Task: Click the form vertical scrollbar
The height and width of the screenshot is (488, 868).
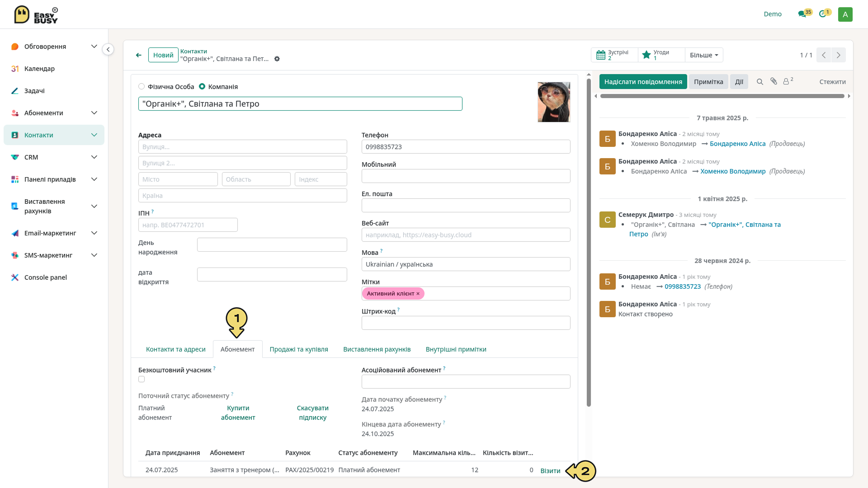Action: coord(589,243)
